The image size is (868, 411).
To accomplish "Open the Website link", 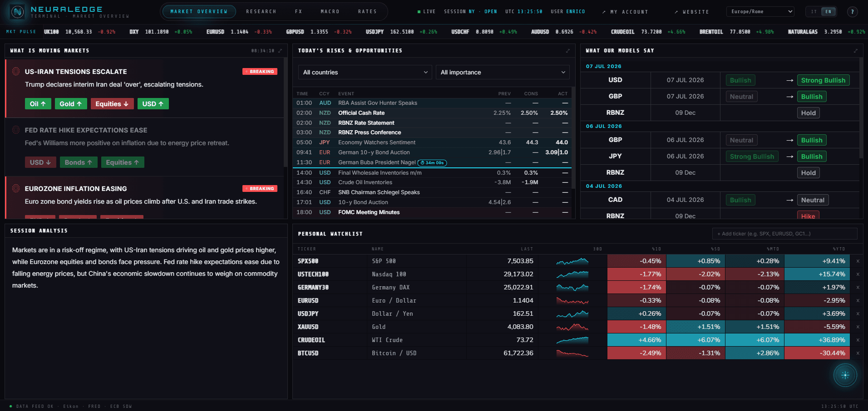I will click(692, 12).
